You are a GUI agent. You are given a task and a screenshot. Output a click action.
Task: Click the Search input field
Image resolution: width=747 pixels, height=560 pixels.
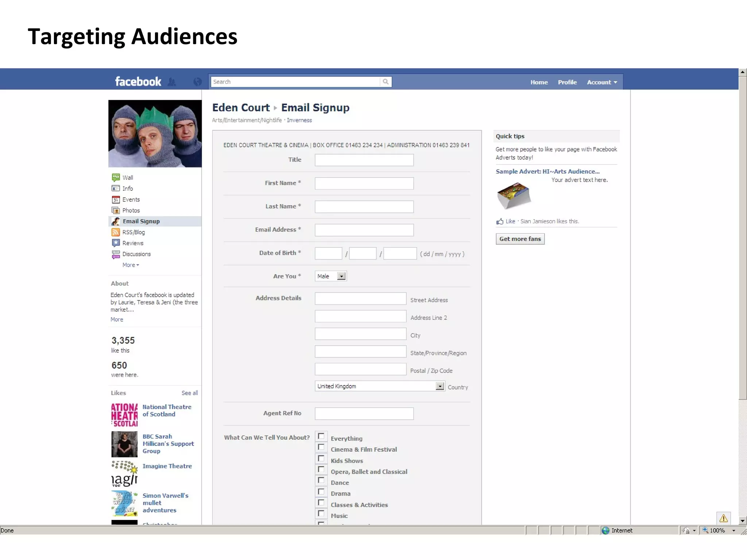(295, 82)
